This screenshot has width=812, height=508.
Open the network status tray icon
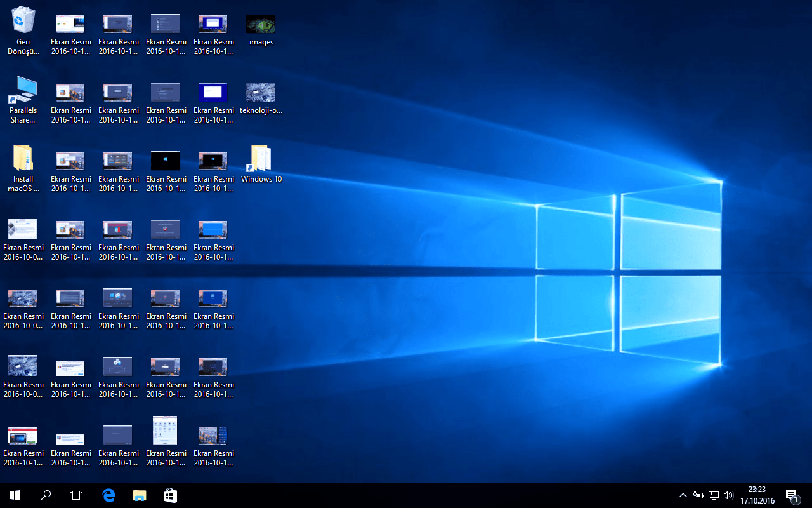point(714,495)
